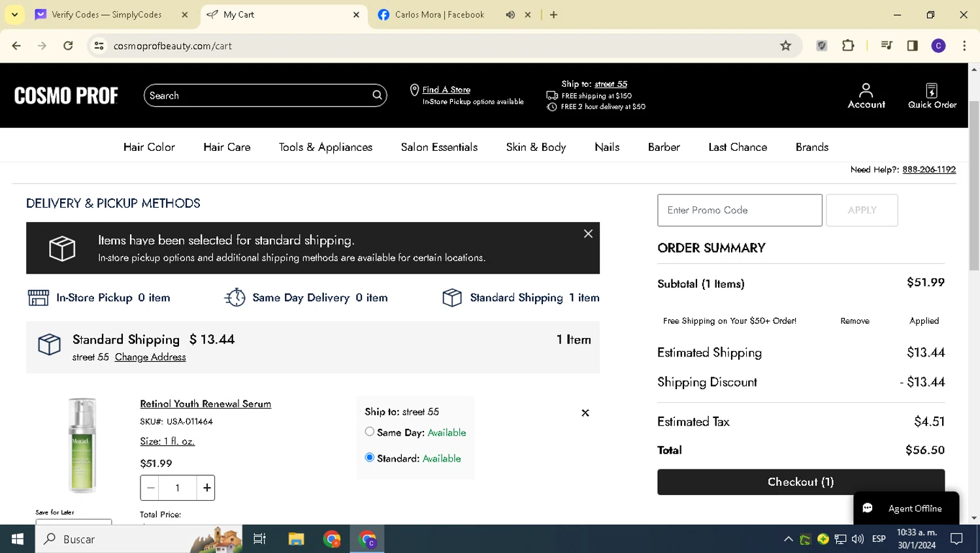Click In-Store Pickup store icon
The width and height of the screenshot is (980, 553).
pyautogui.click(x=39, y=298)
